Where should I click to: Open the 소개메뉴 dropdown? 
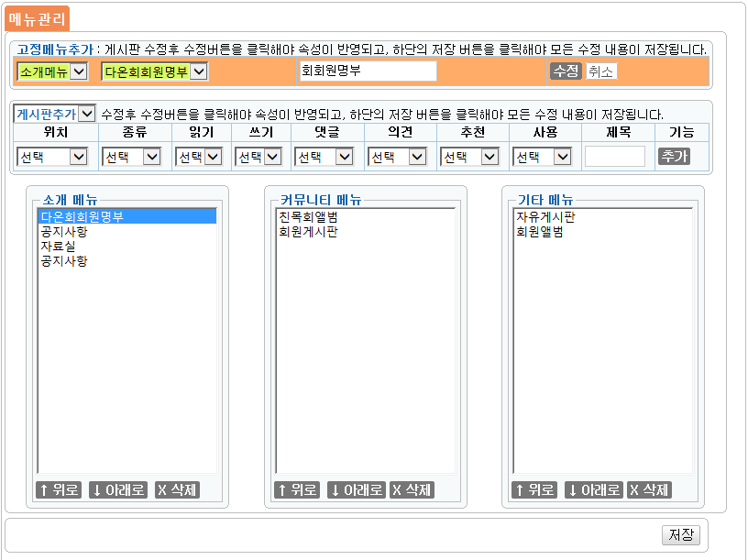tap(52, 71)
